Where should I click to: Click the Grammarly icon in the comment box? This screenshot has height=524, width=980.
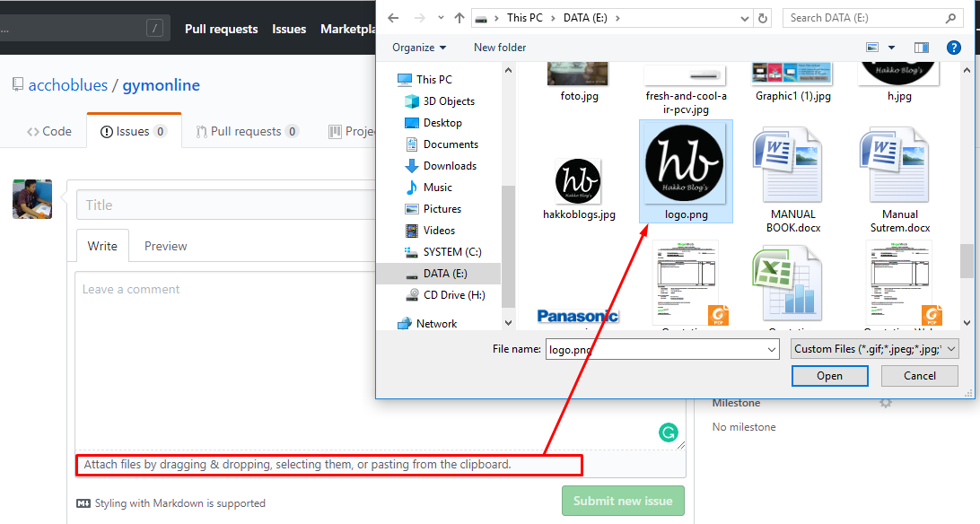click(669, 432)
